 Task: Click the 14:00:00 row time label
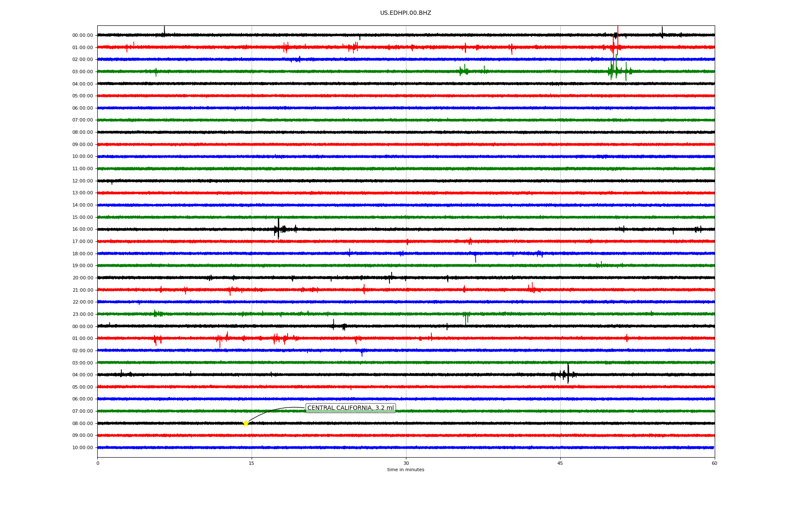tap(82, 205)
